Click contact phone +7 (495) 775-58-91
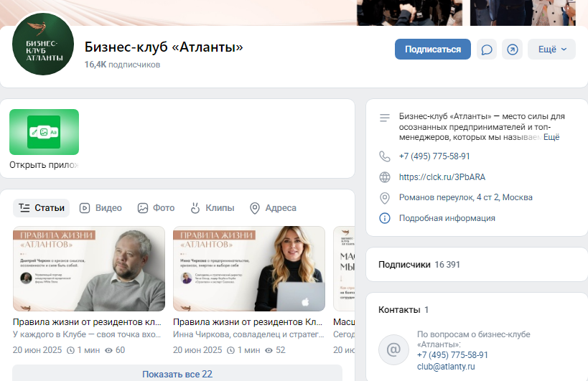This screenshot has width=588, height=381. (452, 354)
